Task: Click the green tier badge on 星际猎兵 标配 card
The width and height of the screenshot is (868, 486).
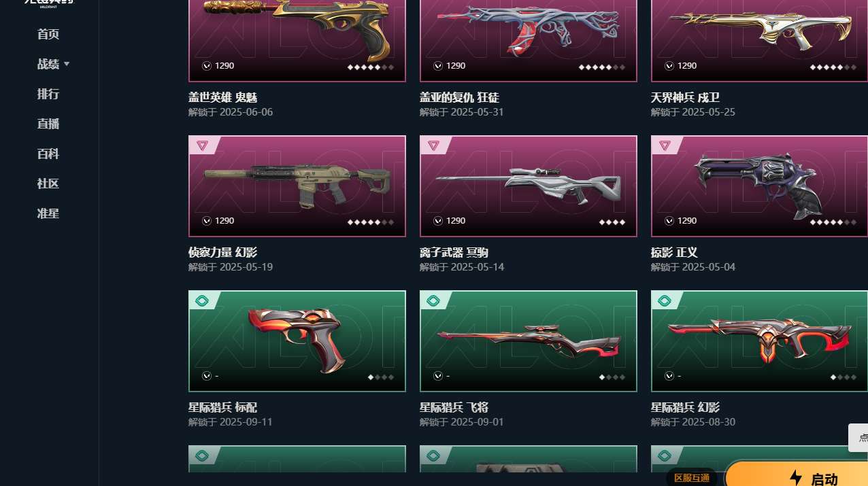Action: (x=202, y=300)
